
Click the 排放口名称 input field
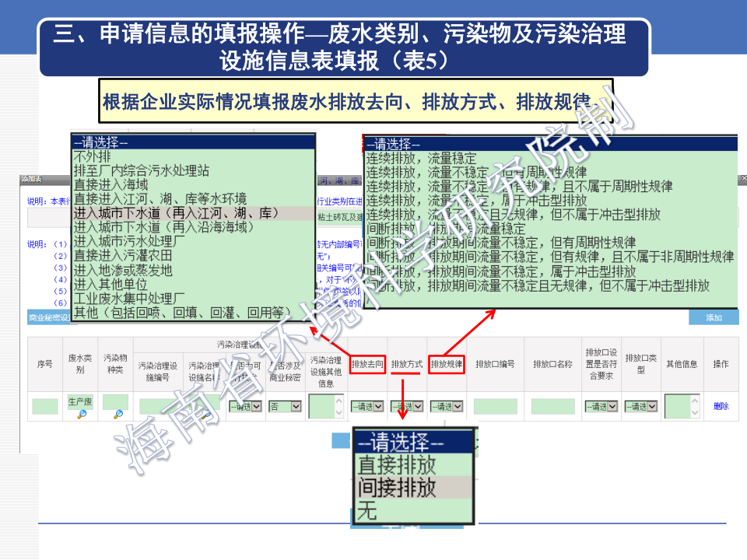coord(552,406)
